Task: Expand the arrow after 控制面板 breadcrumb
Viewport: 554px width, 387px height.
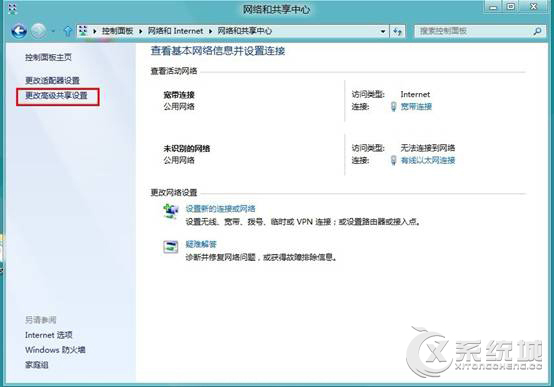Action: point(141,31)
